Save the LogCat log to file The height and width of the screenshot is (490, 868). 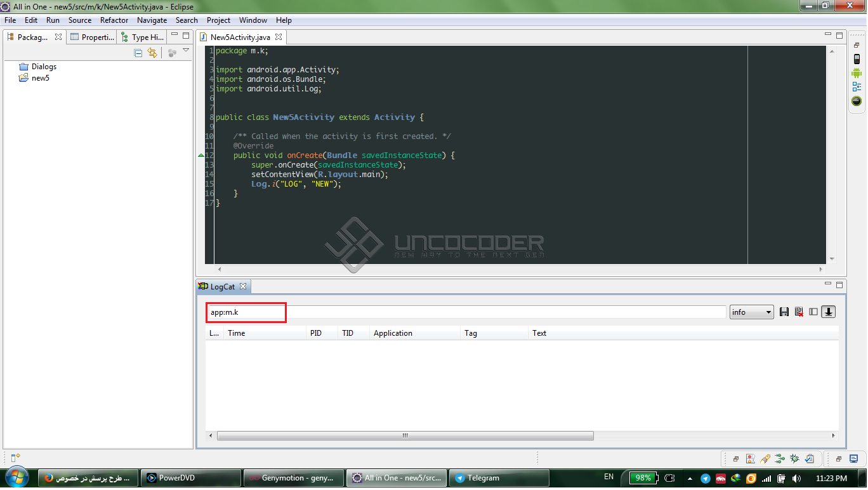(x=784, y=312)
